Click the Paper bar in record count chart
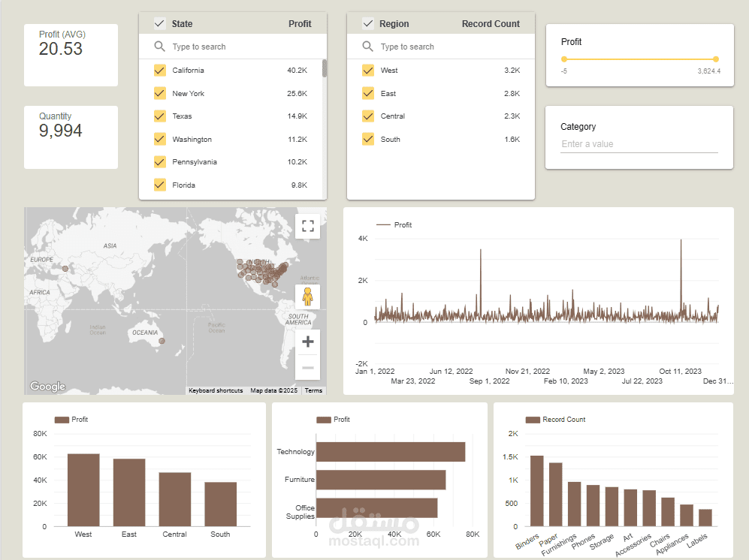The height and width of the screenshot is (560, 749). (x=555, y=495)
